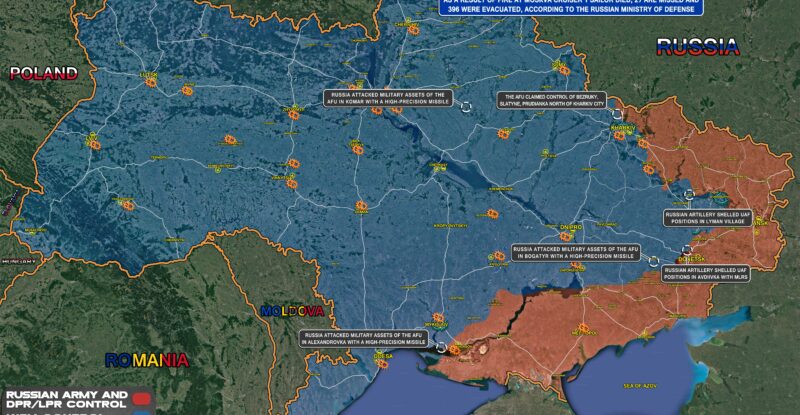Click the red Russian Army control legend swatch

coord(139,398)
